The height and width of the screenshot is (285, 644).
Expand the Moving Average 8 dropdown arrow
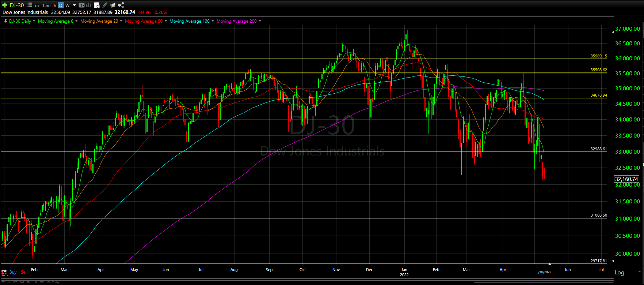(76, 21)
